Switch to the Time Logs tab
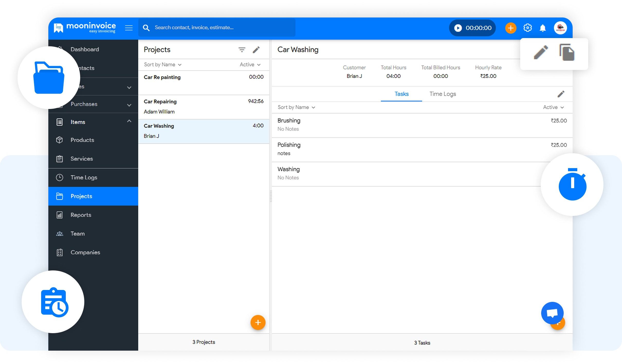Screen dimensions: 622x364 click(x=443, y=94)
